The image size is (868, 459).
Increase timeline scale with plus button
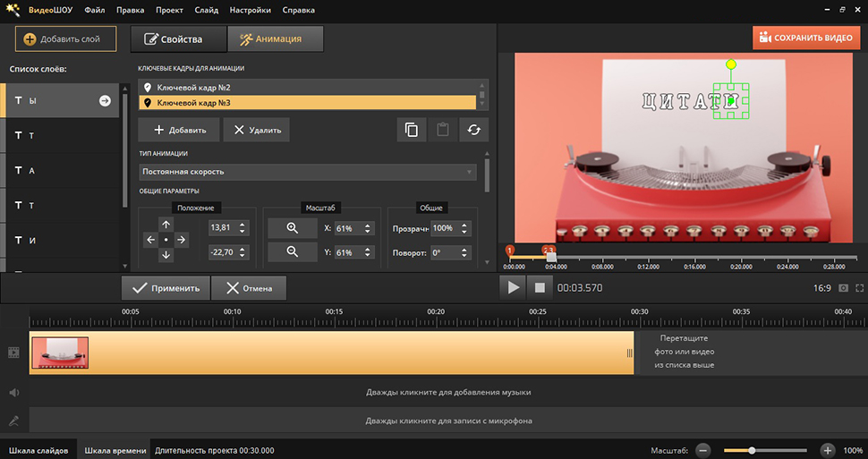tap(827, 450)
